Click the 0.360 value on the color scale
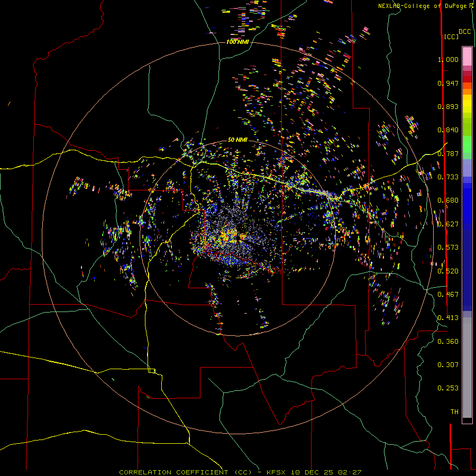This screenshot has height=476, width=476. coord(448,342)
